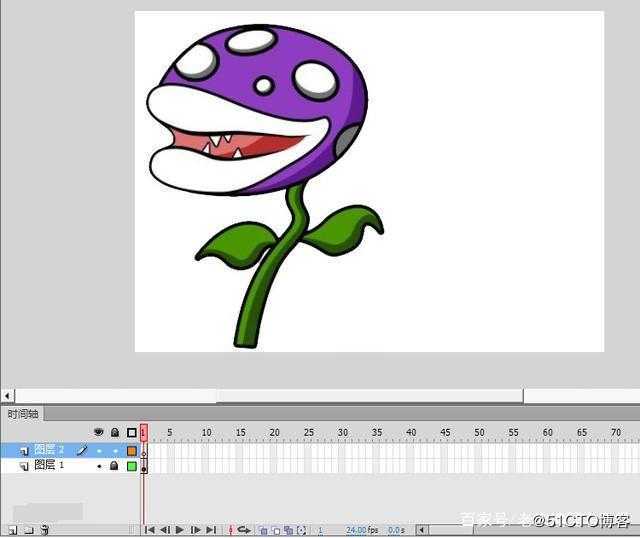Play the timeline animation

180,529
